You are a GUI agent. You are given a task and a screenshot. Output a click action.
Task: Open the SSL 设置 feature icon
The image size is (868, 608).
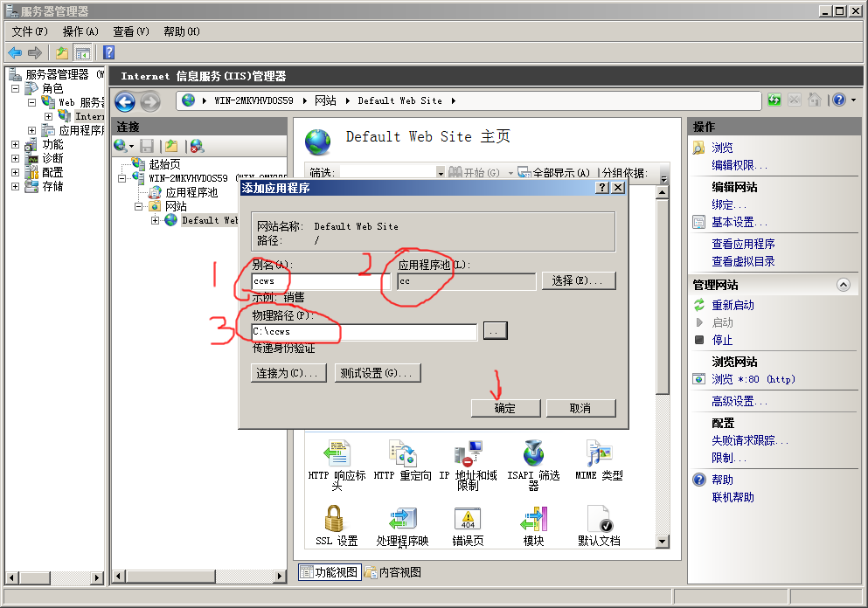click(336, 520)
